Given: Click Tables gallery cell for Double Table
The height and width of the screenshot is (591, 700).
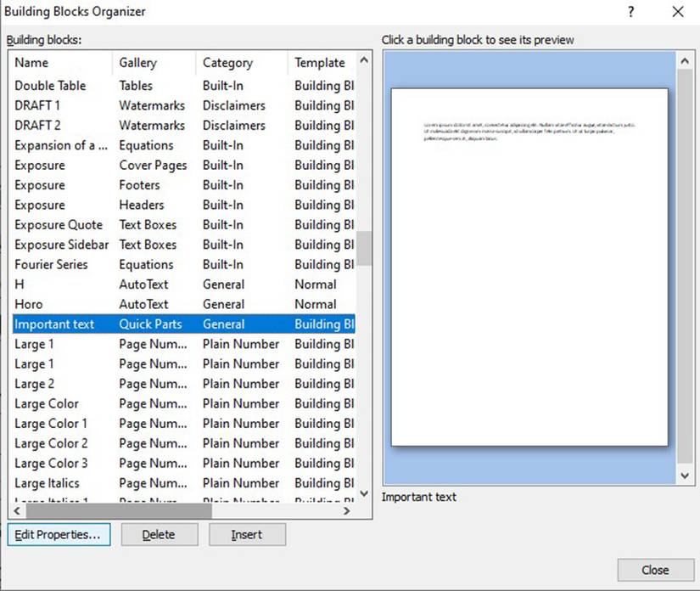Looking at the screenshot, I should point(136,85).
